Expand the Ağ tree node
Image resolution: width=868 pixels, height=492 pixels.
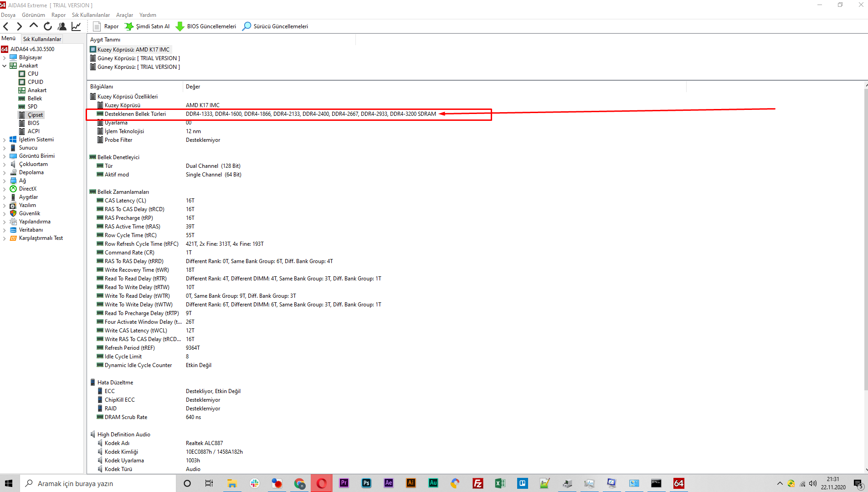pos(5,181)
